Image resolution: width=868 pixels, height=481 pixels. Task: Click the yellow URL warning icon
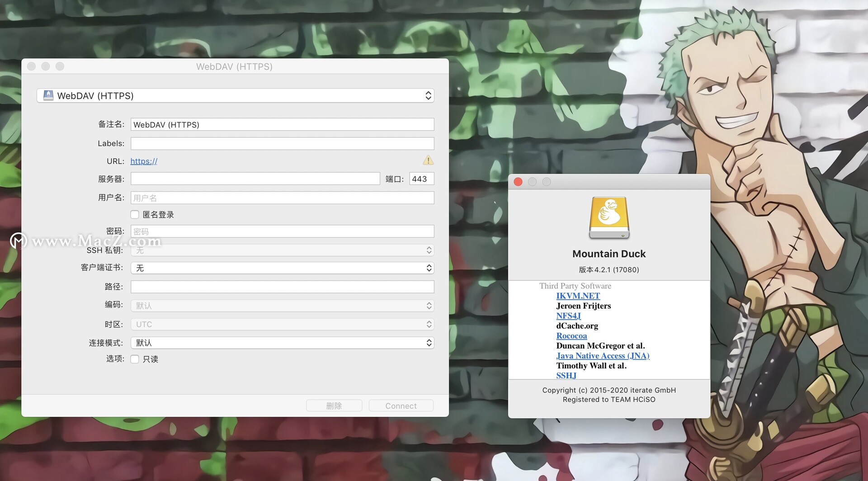tap(428, 160)
